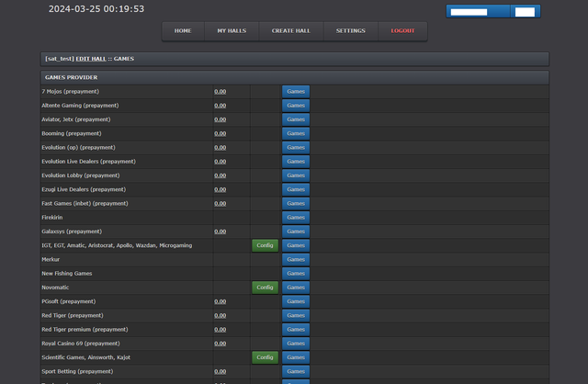Open Games for Sport Betting
This screenshot has width=588, height=384.
coord(296,371)
